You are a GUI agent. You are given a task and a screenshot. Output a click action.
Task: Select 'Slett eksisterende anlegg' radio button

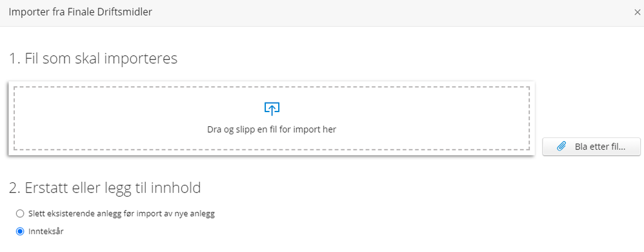point(20,214)
